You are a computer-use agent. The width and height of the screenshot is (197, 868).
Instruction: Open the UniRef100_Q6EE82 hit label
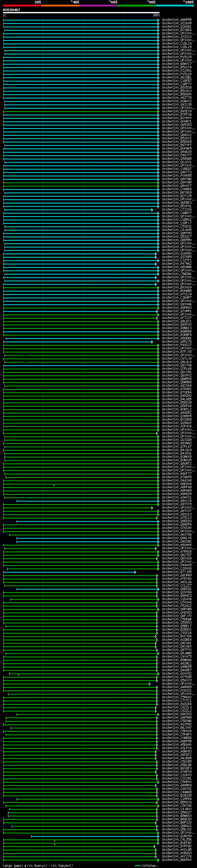[x=176, y=589]
